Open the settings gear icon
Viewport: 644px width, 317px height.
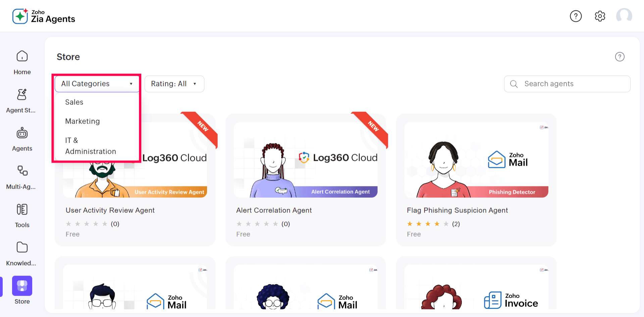(x=600, y=16)
